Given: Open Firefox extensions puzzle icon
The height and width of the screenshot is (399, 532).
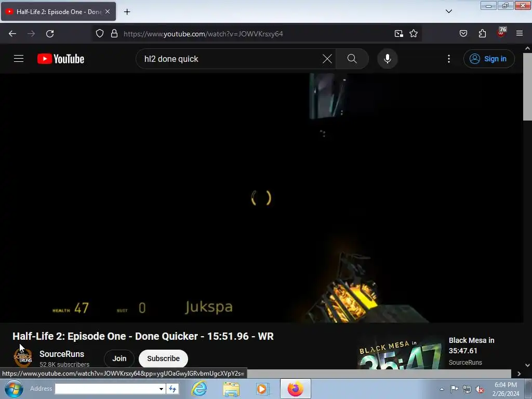Looking at the screenshot, I should pos(482,34).
